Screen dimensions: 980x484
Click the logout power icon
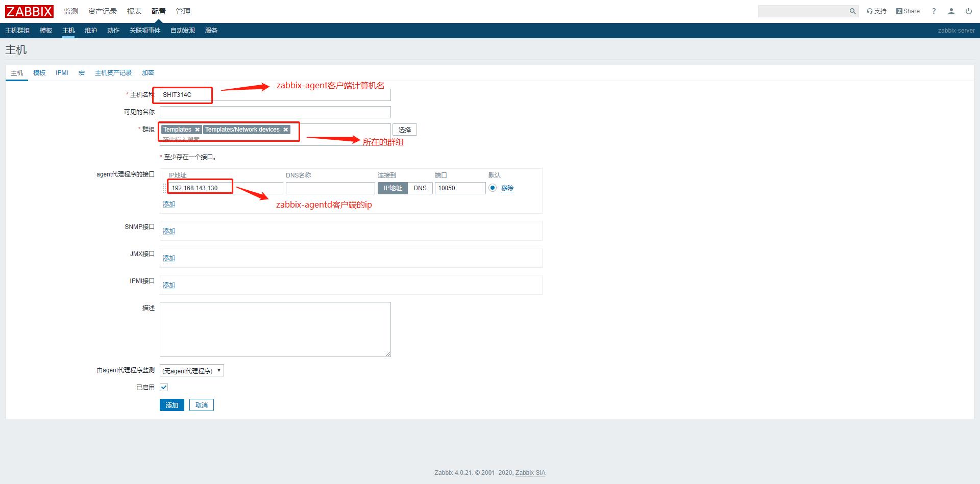tap(968, 11)
